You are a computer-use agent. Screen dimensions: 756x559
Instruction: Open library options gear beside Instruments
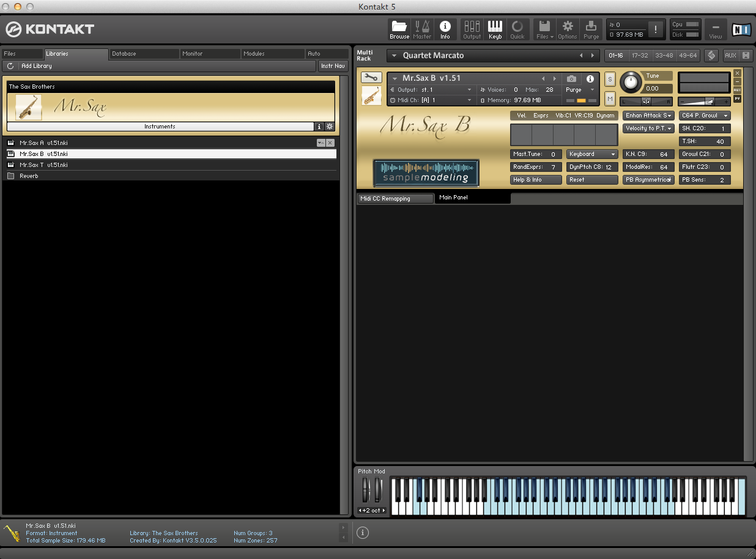coord(330,127)
